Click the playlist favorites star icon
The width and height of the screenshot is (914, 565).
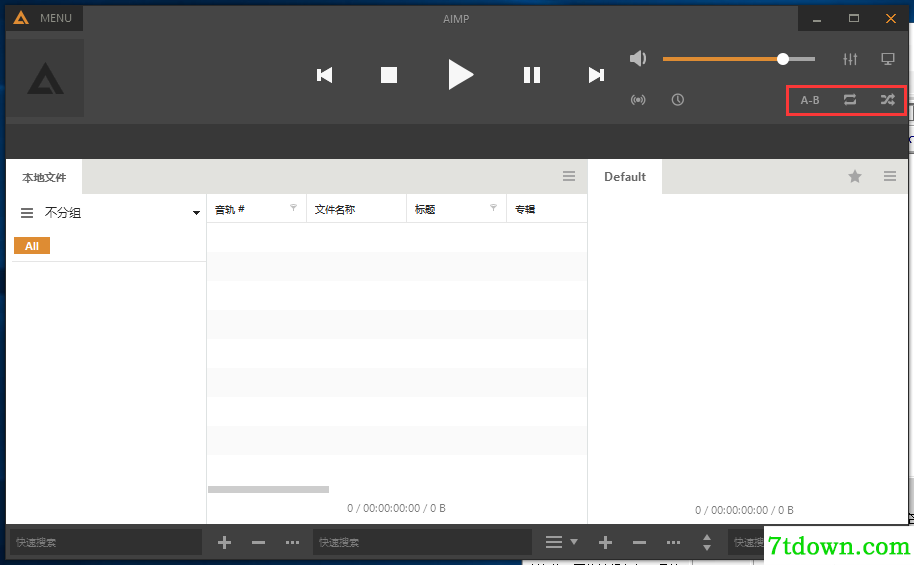point(855,176)
